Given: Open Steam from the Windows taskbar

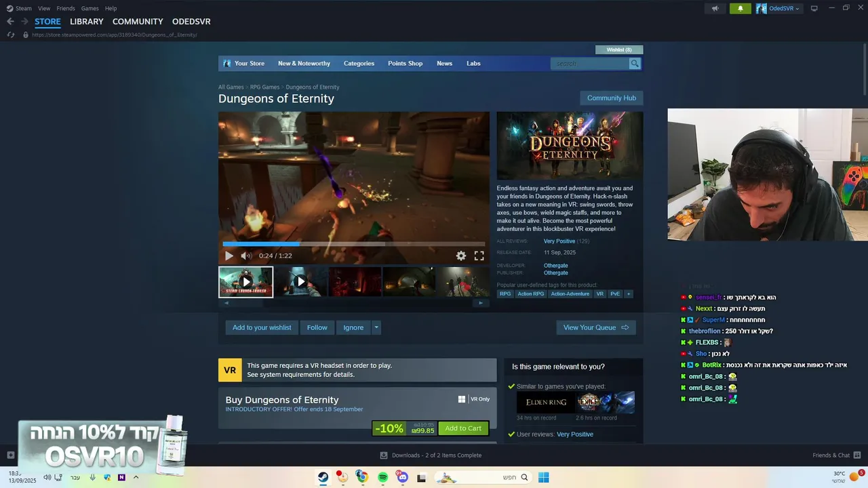Looking at the screenshot, I should (x=323, y=477).
